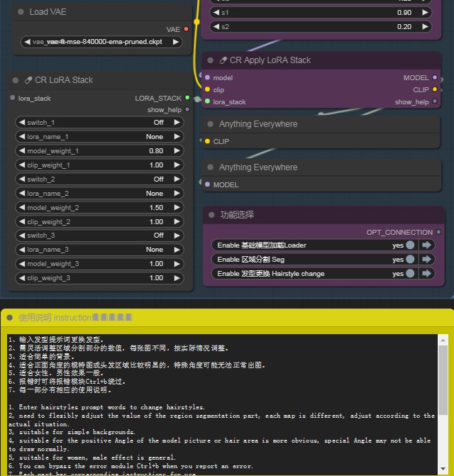Click the lora_stack input connector on CR LoRA Stack
The height and width of the screenshot is (476, 454).
pos(13,98)
